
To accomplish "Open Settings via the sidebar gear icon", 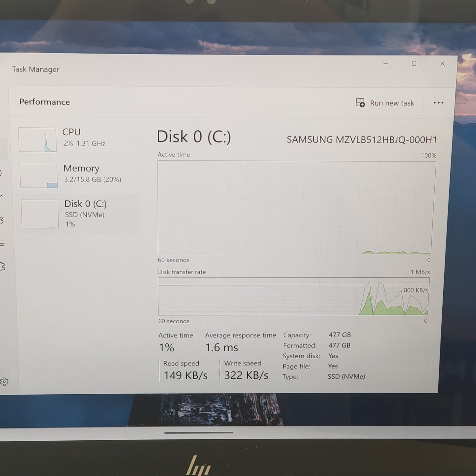I will [x=4, y=381].
